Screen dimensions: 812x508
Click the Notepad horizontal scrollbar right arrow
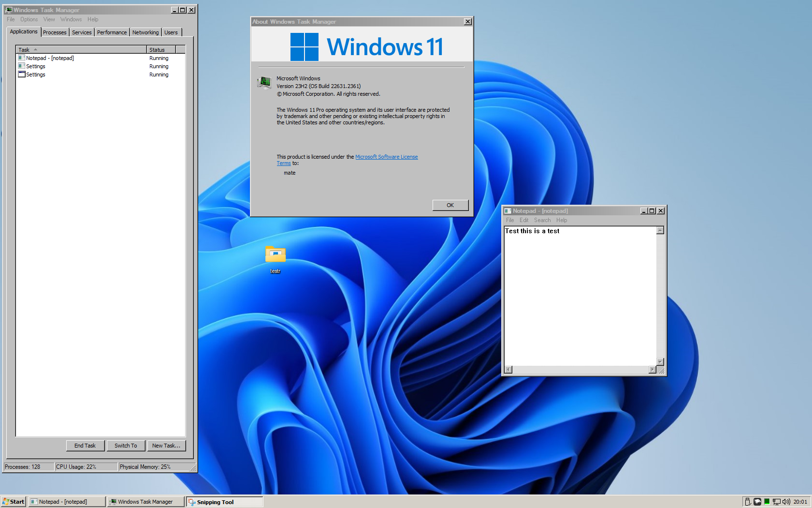(652, 370)
